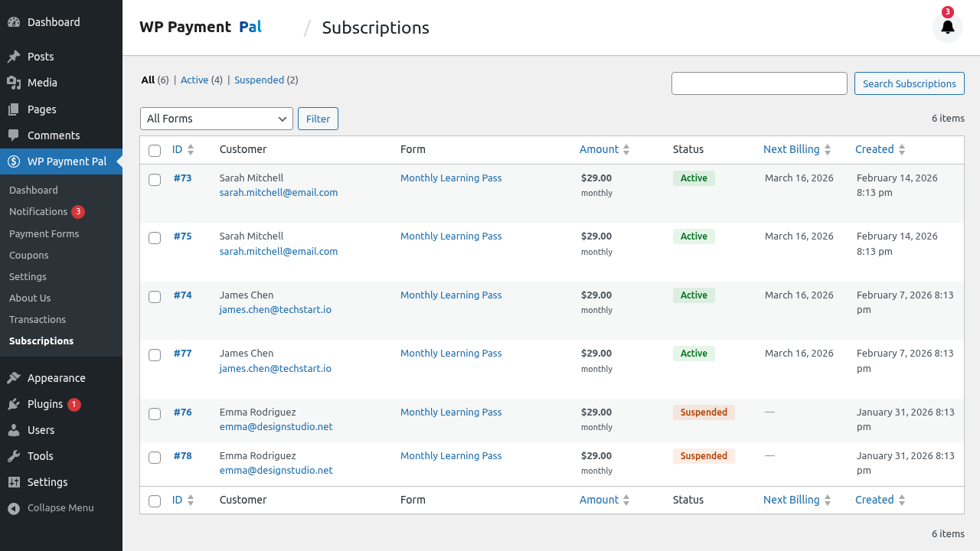Open the Appearance brush icon

coord(14,377)
